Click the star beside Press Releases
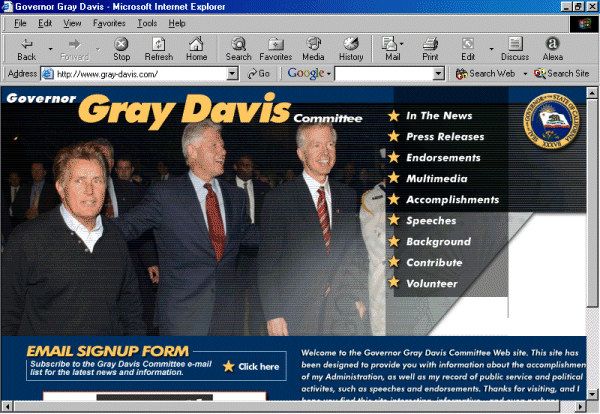 pyautogui.click(x=394, y=136)
